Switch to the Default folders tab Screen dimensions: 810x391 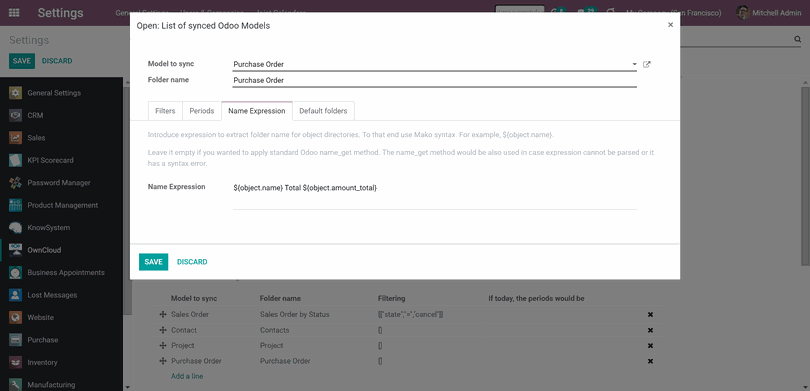[323, 111]
